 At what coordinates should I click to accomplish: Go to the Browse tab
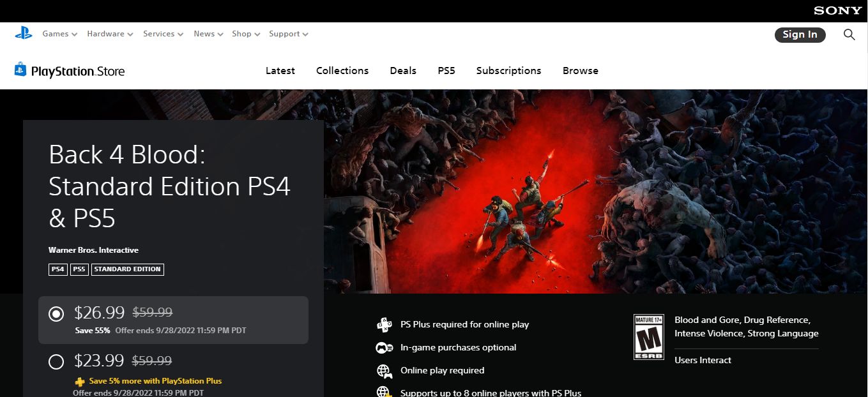click(x=581, y=71)
